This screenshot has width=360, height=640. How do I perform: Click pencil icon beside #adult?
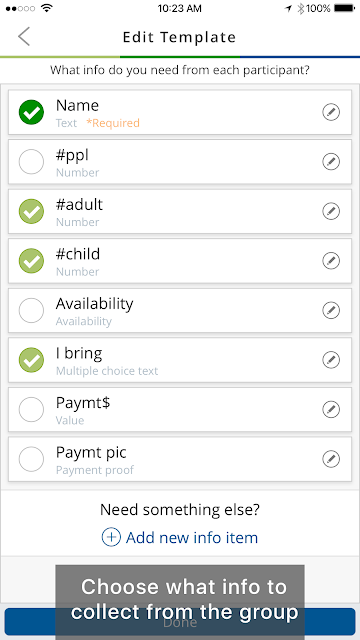(331, 211)
